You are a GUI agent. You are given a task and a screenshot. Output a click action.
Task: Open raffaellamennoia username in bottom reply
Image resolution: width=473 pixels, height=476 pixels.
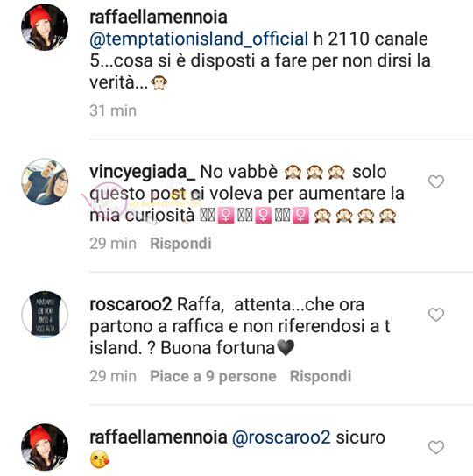(159, 437)
